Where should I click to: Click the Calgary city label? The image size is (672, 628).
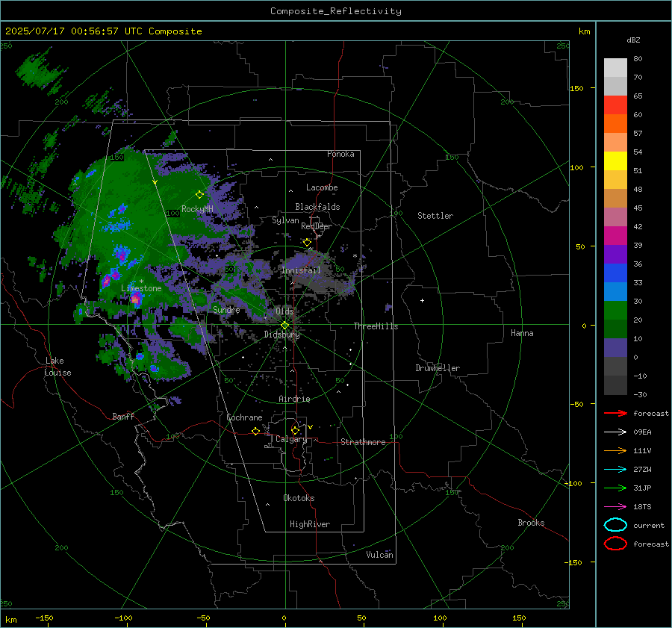pos(291,439)
